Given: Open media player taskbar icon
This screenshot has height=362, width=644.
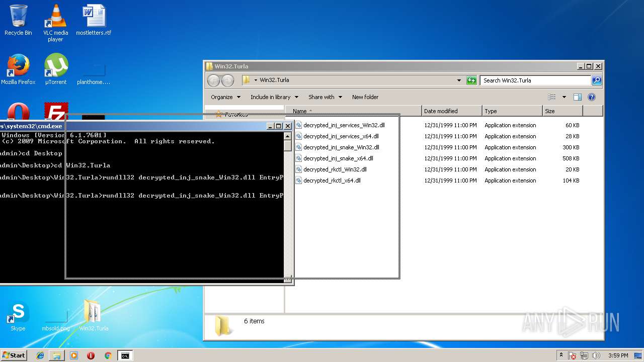Looking at the screenshot, I should tap(74, 355).
